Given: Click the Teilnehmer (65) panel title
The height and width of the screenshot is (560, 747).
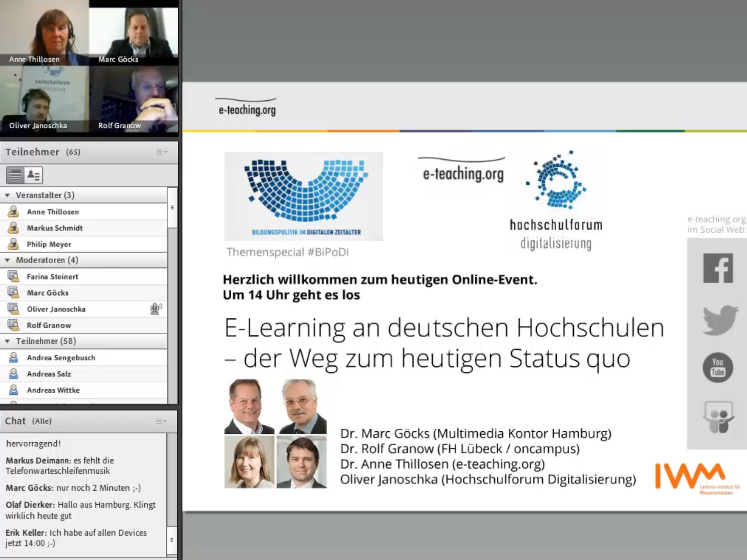Looking at the screenshot, I should click(x=43, y=152).
